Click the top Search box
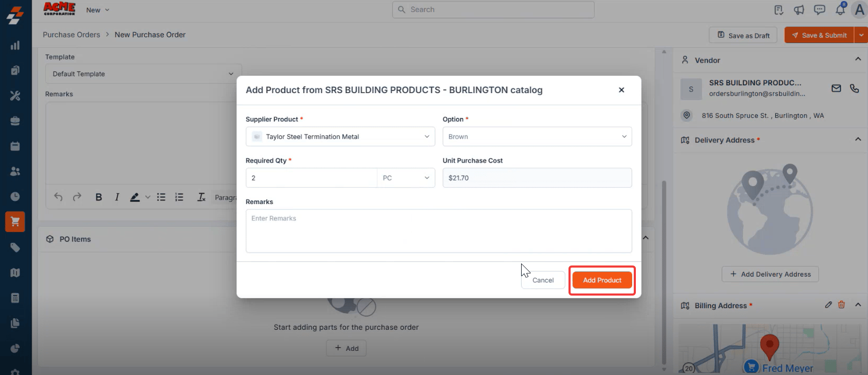 pyautogui.click(x=493, y=9)
